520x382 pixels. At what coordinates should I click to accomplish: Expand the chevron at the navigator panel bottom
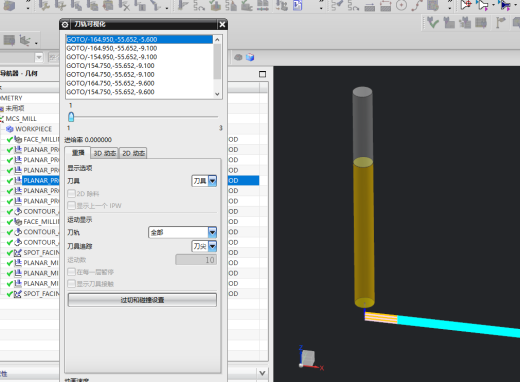(262, 373)
